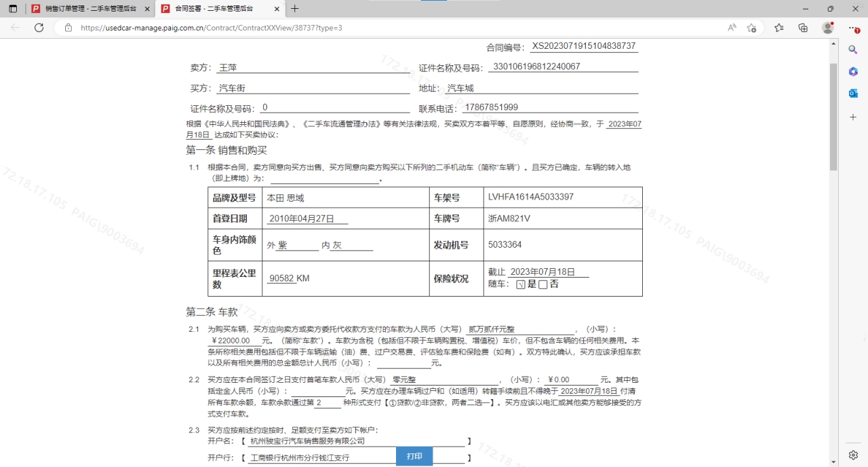The width and height of the screenshot is (868, 467).
Task: Open the browser profile menu
Action: (x=827, y=28)
